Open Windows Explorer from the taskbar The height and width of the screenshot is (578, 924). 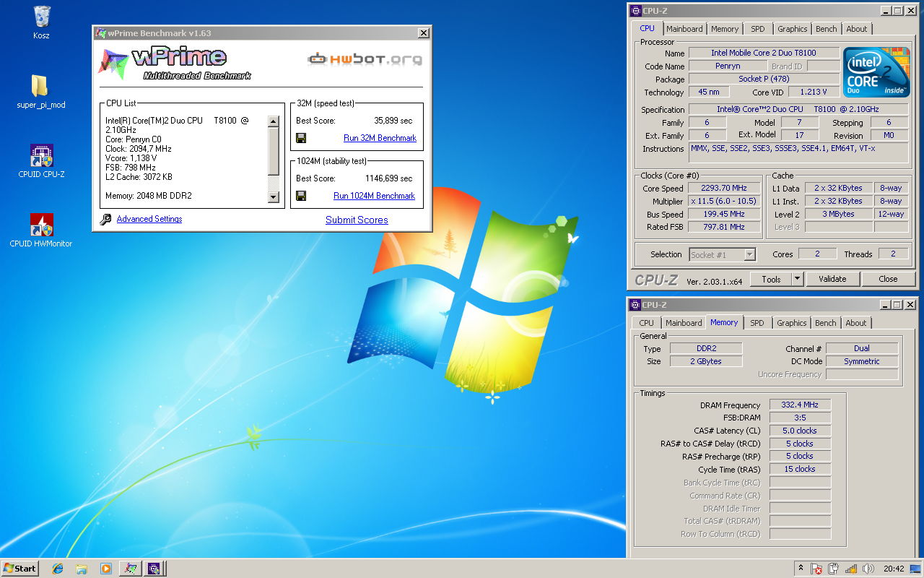coord(82,569)
